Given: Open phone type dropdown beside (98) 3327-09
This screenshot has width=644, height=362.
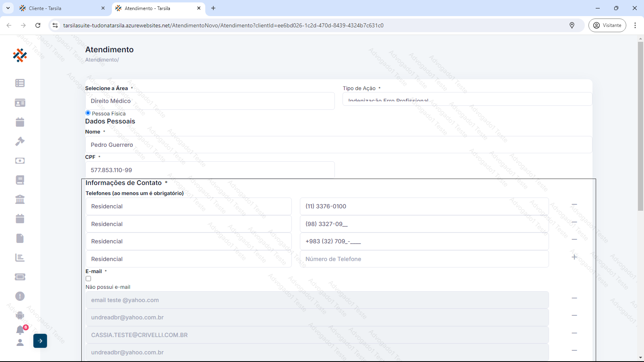Looking at the screenshot, I should (188, 224).
